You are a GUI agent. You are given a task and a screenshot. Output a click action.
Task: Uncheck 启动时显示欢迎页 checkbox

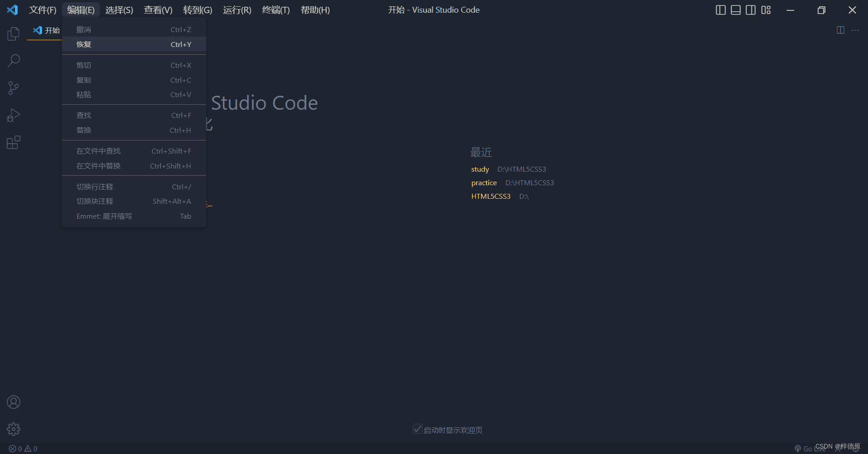click(x=418, y=429)
